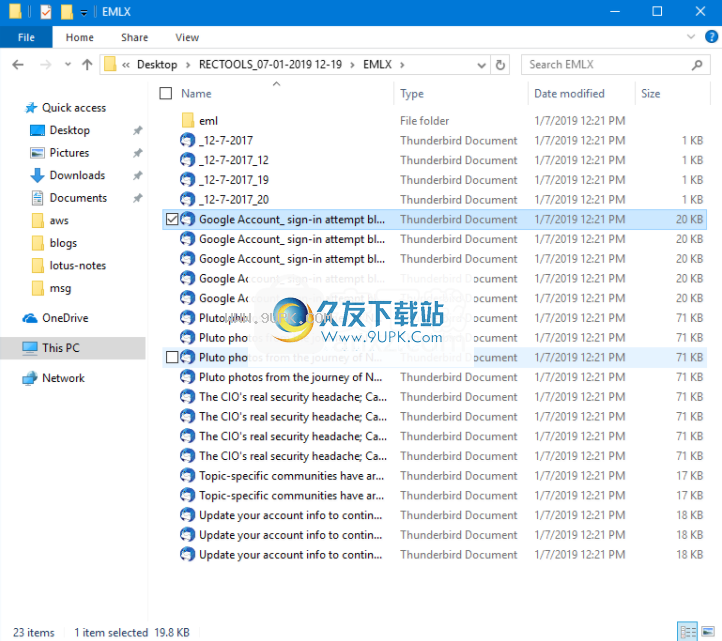722x641 pixels.
Task: Go back to the previous folder
Action: (18, 64)
